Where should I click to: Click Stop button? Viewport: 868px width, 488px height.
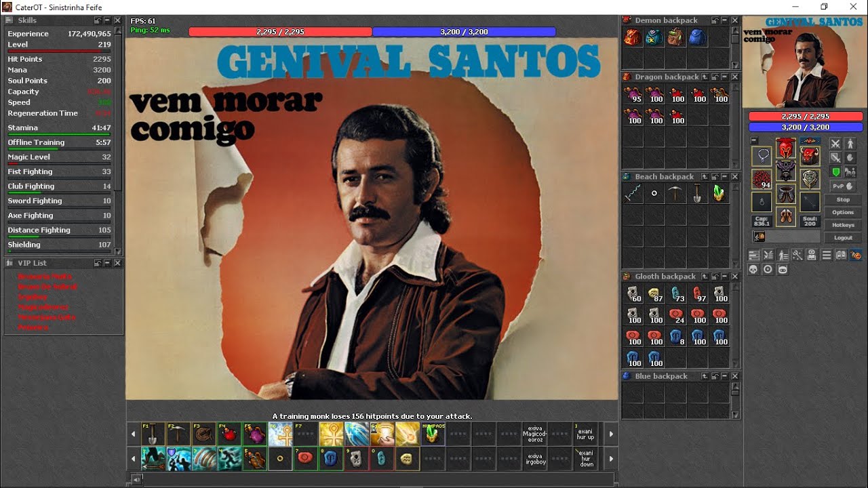point(843,200)
